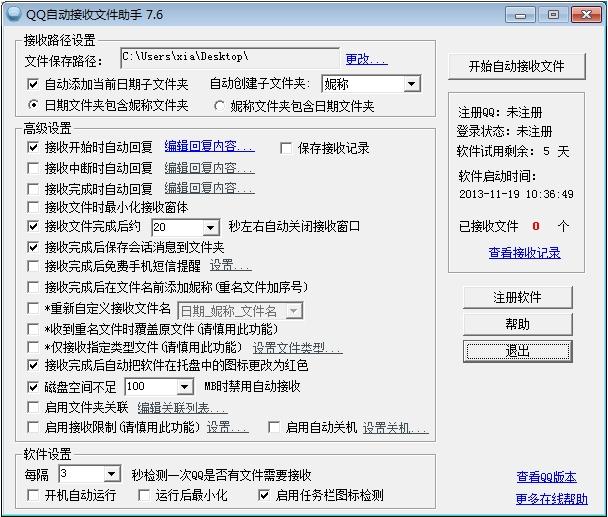Open 查看接收记录 link
608x517 pixels.
[x=524, y=253]
